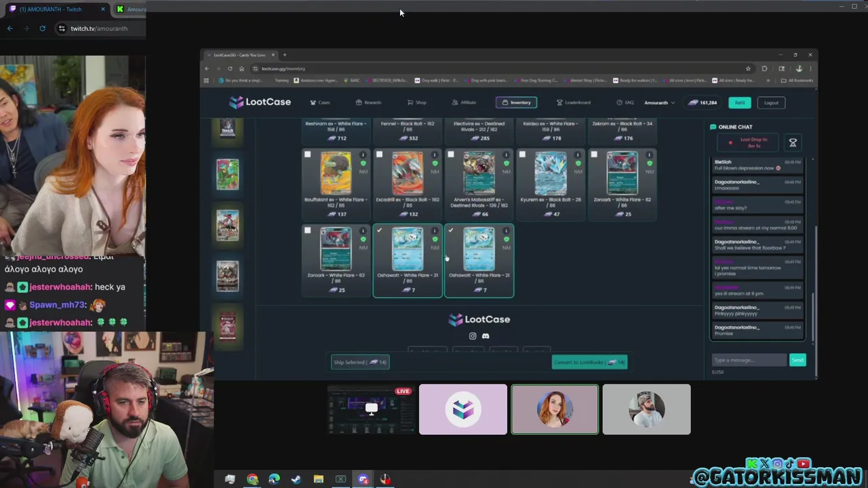Tick Arven's Mabosstiff ex card checkbox

click(x=450, y=155)
